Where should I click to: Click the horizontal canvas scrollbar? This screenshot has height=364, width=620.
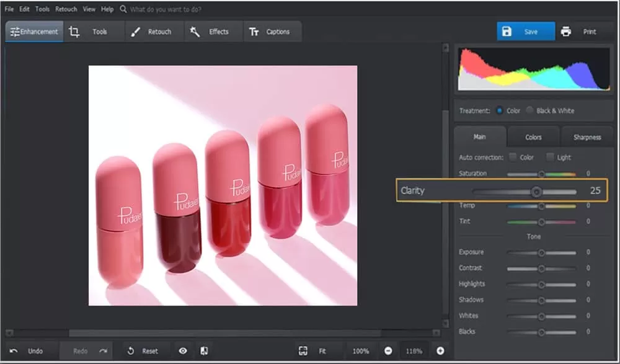click(224, 333)
